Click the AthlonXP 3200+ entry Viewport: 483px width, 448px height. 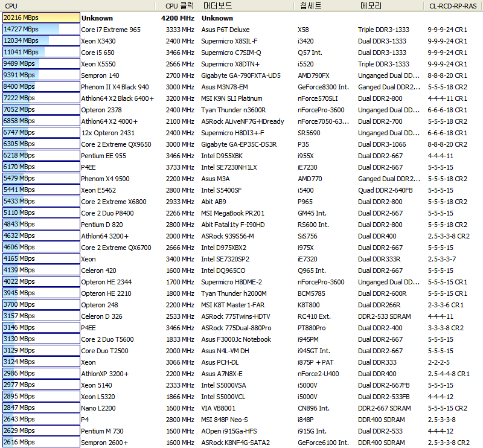105,374
